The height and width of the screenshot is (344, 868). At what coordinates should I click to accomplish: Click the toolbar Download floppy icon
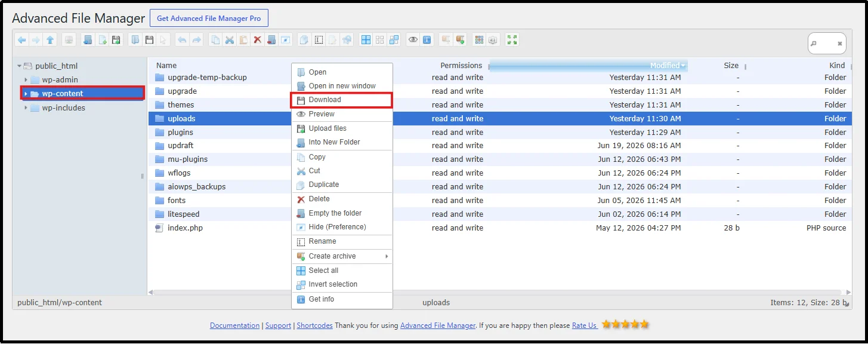pos(149,40)
